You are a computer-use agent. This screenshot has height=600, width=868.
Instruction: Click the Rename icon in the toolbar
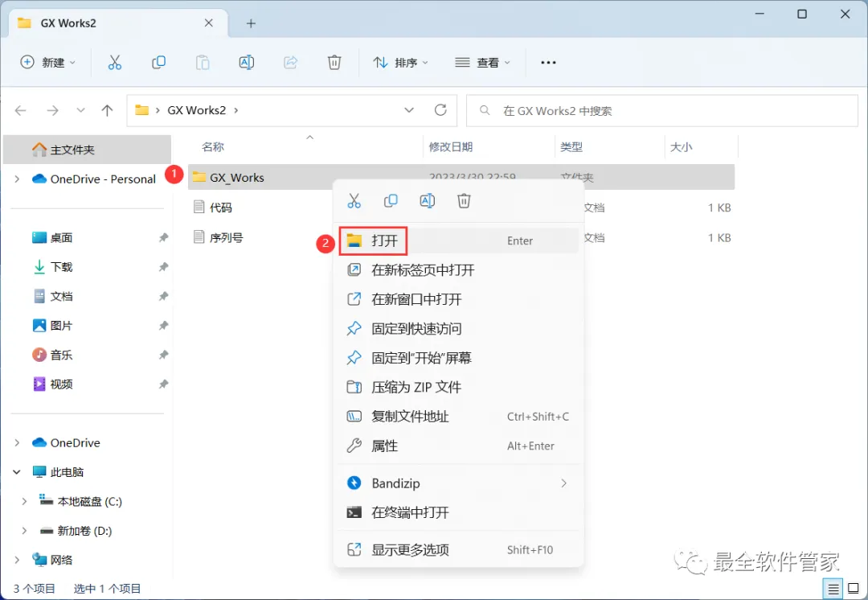[x=247, y=63]
